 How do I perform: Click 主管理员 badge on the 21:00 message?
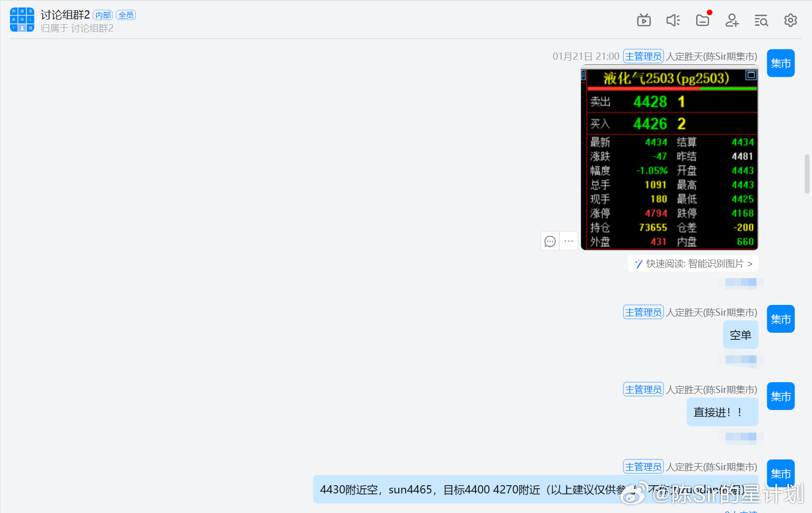point(643,56)
